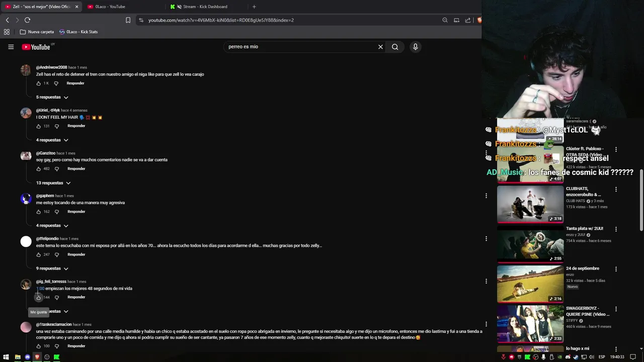The width and height of the screenshot is (644, 362).
Task: Bookmark this page from address bar
Action: [x=128, y=20]
